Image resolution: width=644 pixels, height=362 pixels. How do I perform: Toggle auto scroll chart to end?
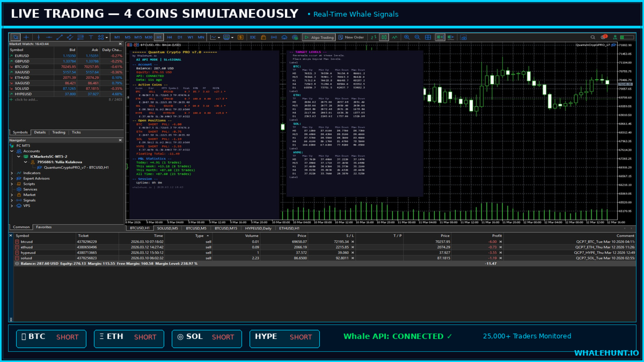[440, 37]
